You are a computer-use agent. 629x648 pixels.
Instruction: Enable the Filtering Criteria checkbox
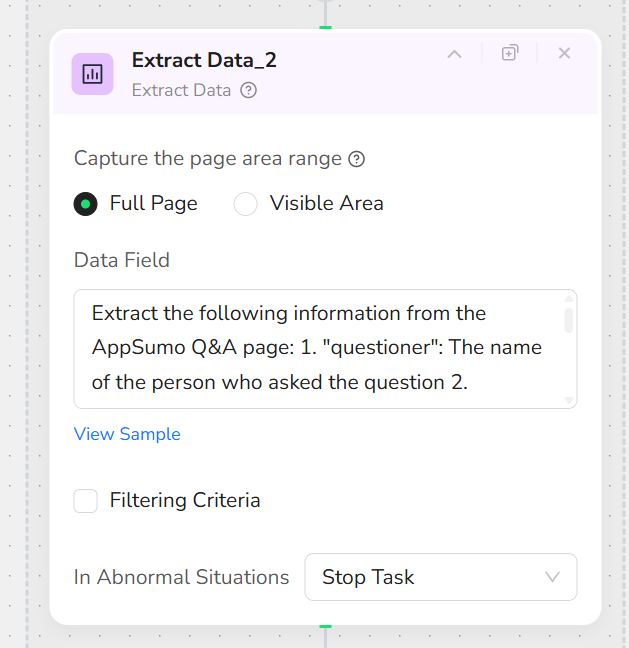[86, 500]
